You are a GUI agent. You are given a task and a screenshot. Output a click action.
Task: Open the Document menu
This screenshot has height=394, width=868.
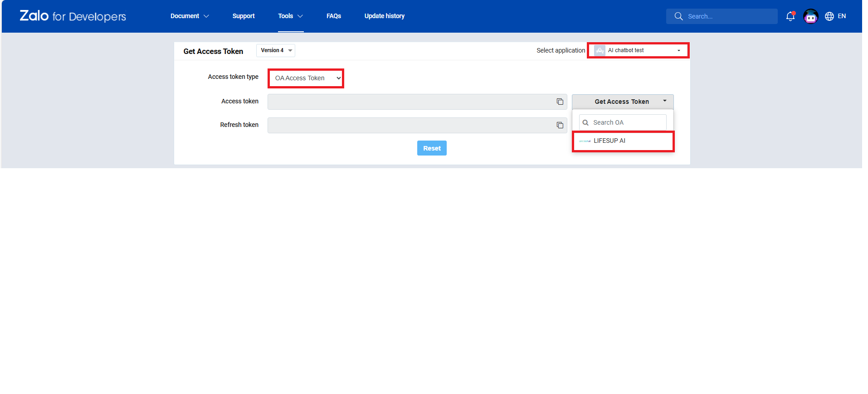(189, 16)
